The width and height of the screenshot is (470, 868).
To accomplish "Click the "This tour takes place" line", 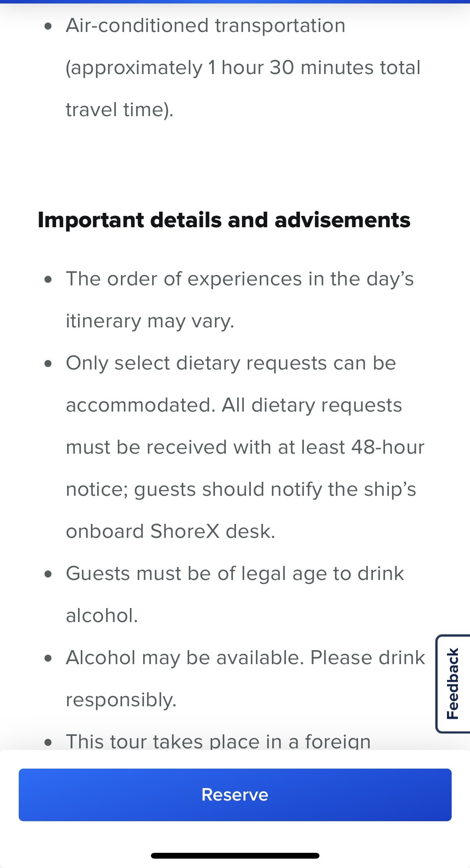I will (218, 741).
